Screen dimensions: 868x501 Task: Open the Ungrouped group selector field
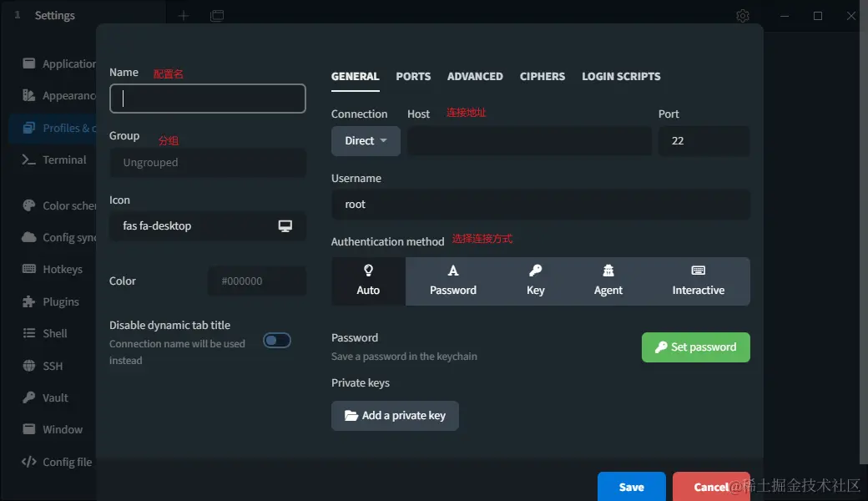208,162
